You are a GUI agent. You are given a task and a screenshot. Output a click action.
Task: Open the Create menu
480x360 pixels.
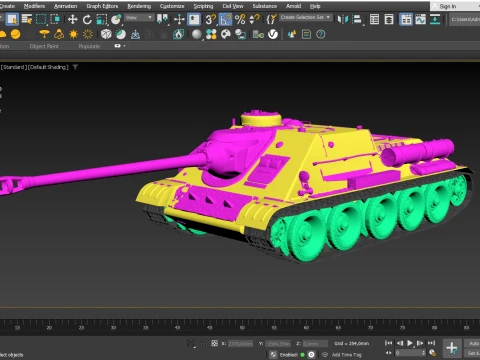(x=7, y=6)
